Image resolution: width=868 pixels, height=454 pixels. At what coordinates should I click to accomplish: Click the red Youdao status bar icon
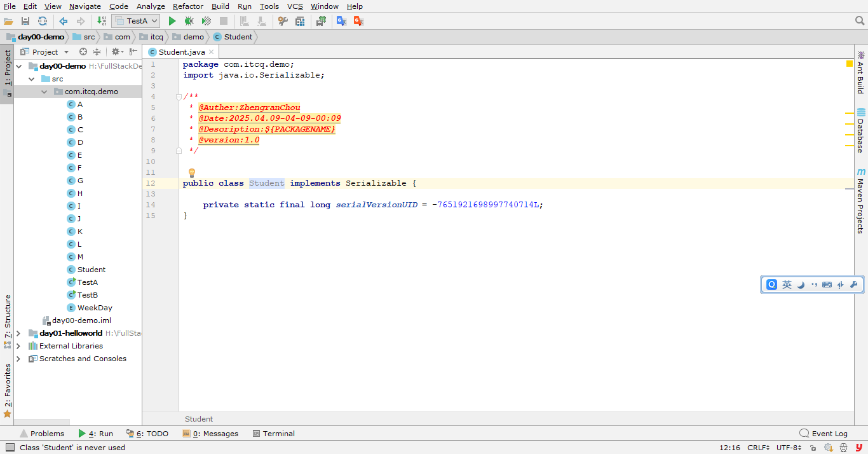(x=859, y=447)
